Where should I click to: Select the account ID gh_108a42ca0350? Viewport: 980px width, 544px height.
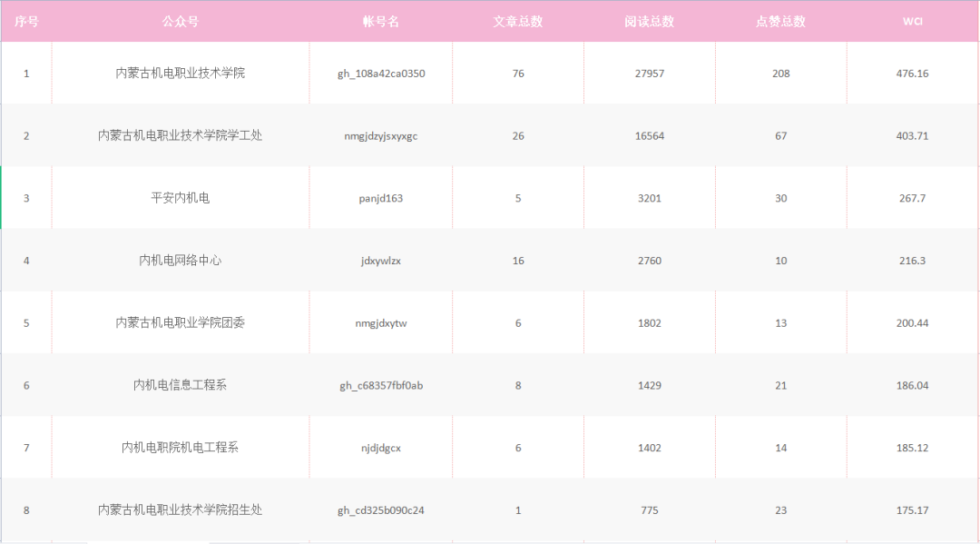pyautogui.click(x=381, y=74)
